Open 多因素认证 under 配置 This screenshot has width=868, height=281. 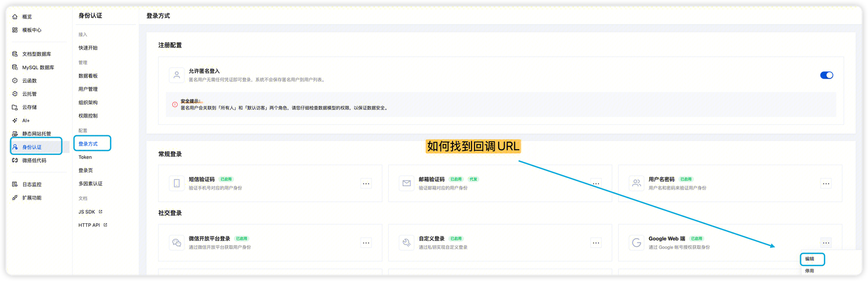click(90, 184)
